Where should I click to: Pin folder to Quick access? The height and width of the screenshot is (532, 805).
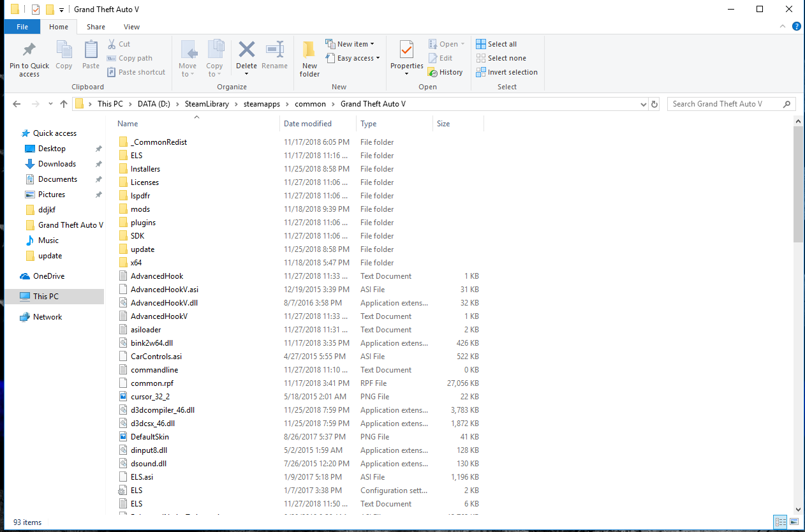pyautogui.click(x=29, y=59)
